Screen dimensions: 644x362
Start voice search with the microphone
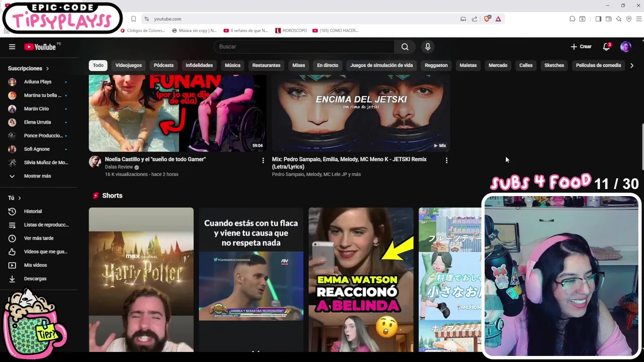click(428, 47)
